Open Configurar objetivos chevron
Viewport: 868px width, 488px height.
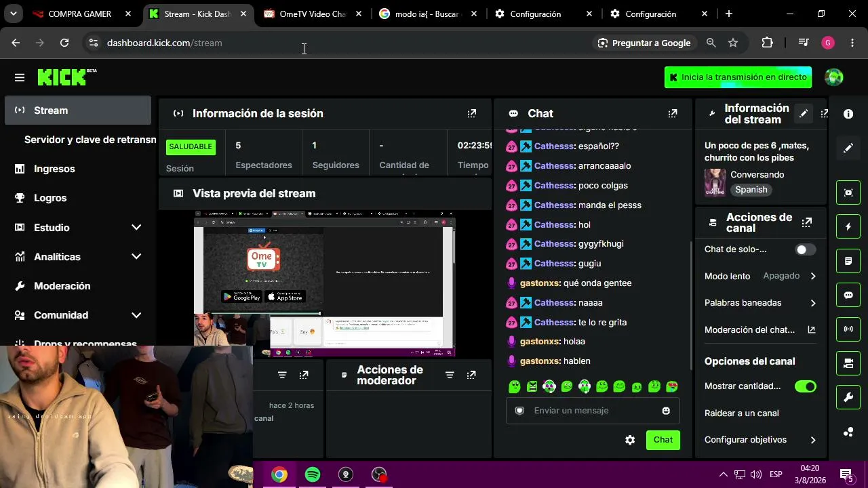coord(813,440)
